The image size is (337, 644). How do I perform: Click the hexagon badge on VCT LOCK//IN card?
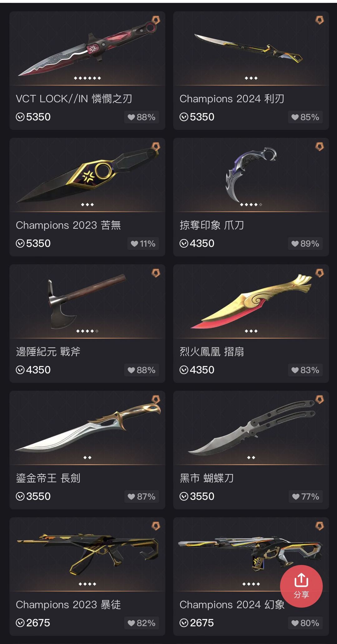pos(156,20)
